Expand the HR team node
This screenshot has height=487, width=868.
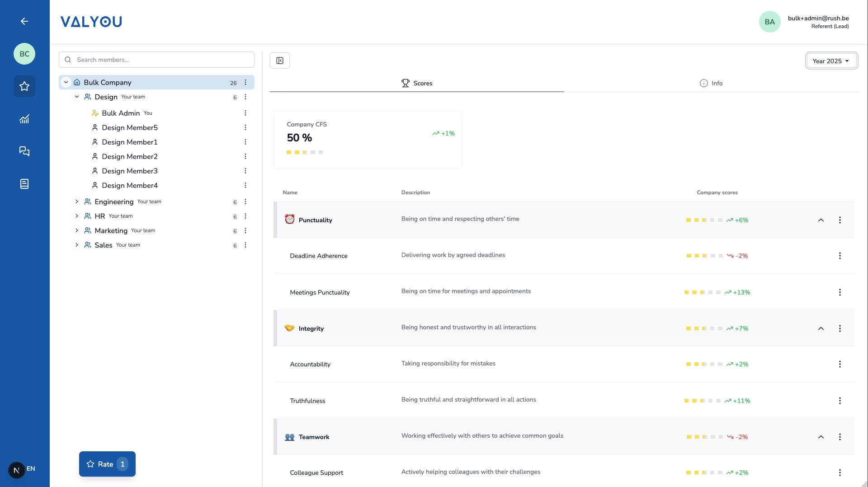pos(77,216)
